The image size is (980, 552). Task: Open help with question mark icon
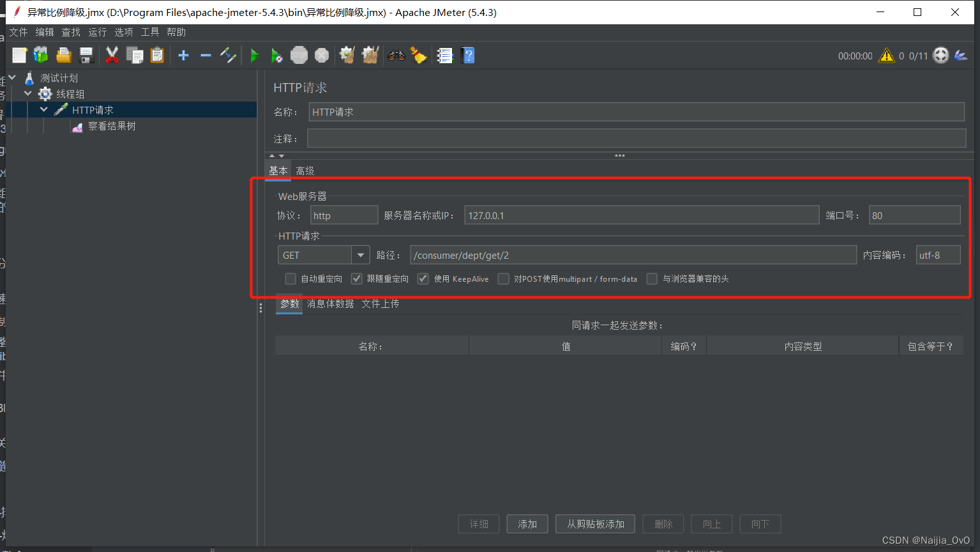pyautogui.click(x=468, y=56)
